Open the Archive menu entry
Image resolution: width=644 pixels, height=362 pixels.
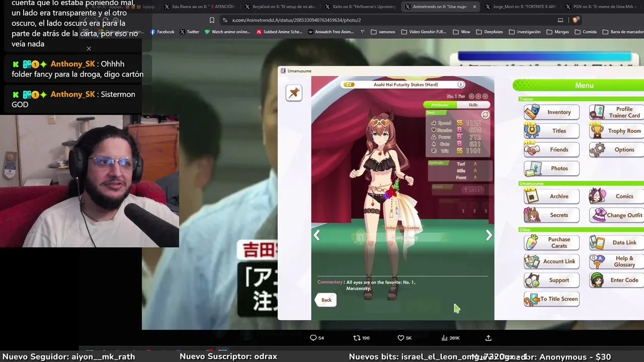(551, 196)
